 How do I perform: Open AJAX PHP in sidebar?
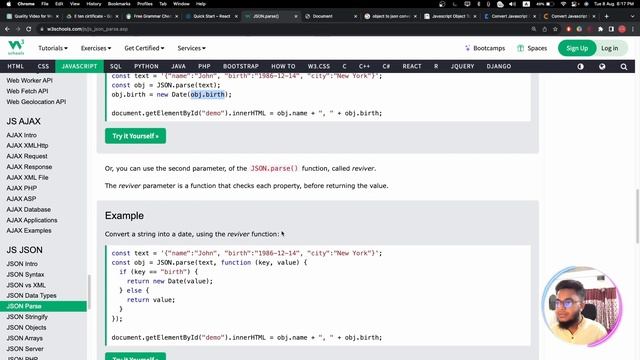22,188
